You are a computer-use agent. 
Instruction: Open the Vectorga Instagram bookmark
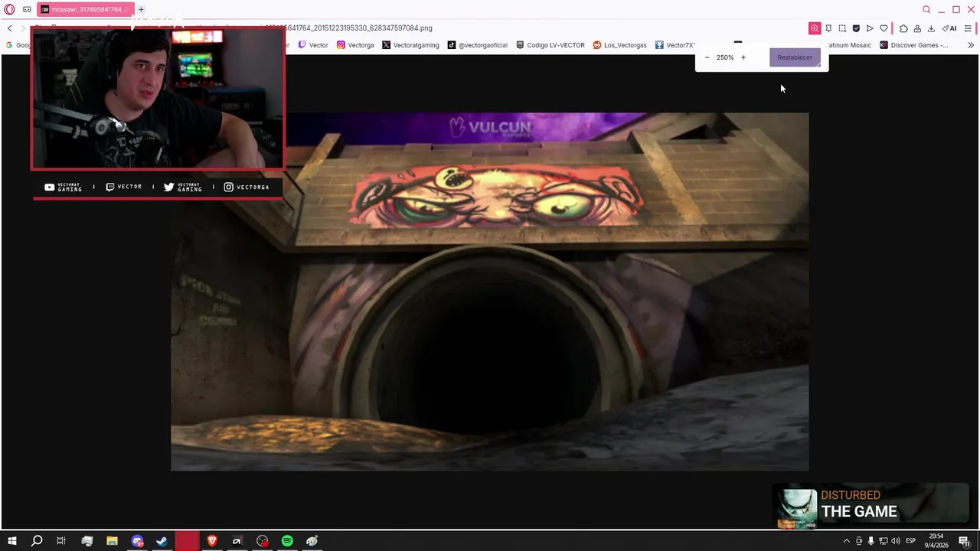[355, 45]
